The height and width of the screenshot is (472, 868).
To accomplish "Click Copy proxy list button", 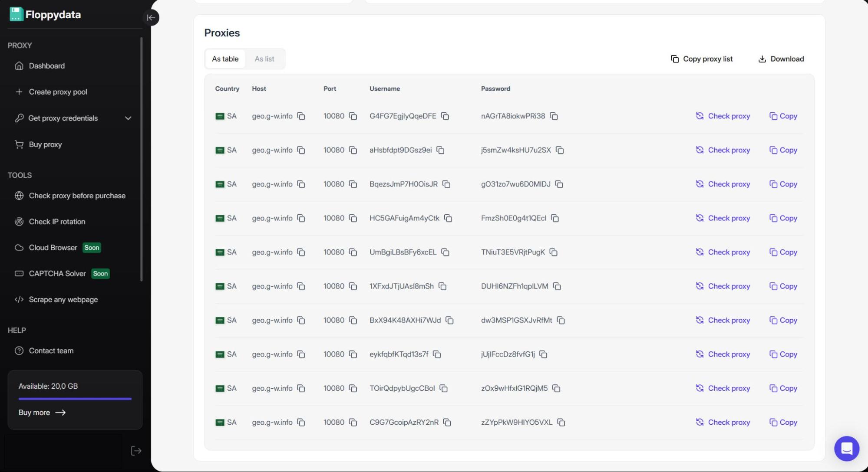I will tap(702, 59).
